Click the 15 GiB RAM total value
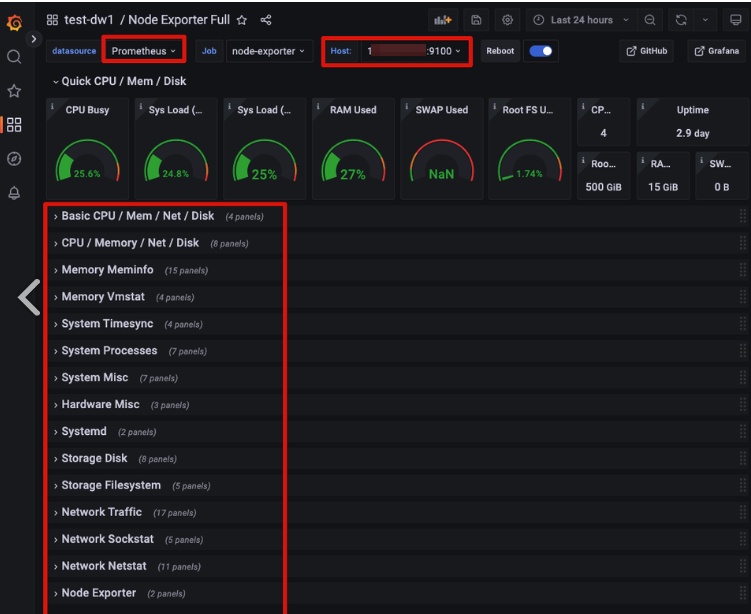751x614 pixels. click(x=663, y=187)
